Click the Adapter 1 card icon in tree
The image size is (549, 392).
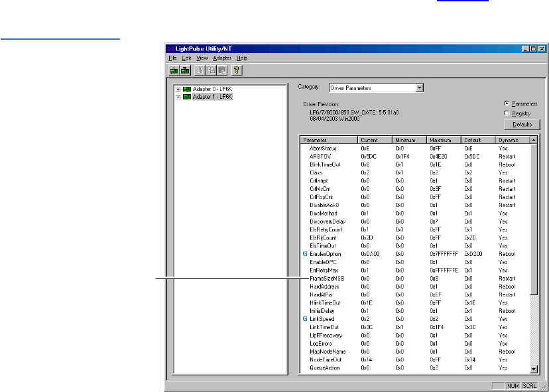187,97
